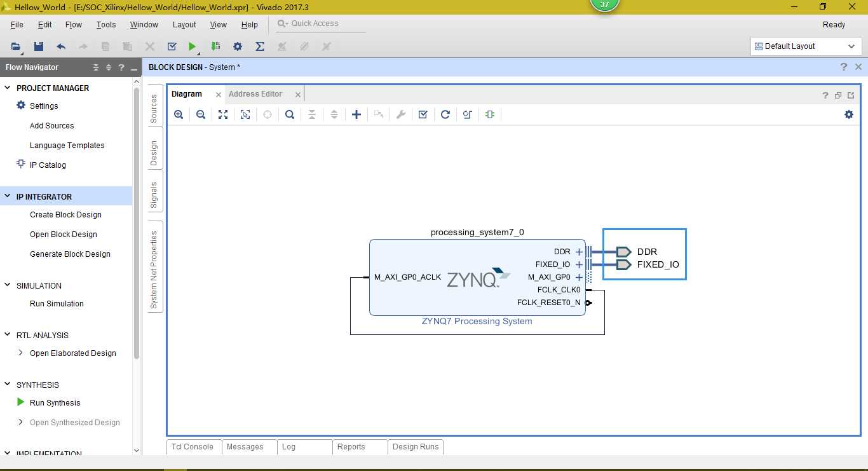This screenshot has width=868, height=471.
Task: Expand the DDR interface plus on the Zynq block
Action: point(579,252)
